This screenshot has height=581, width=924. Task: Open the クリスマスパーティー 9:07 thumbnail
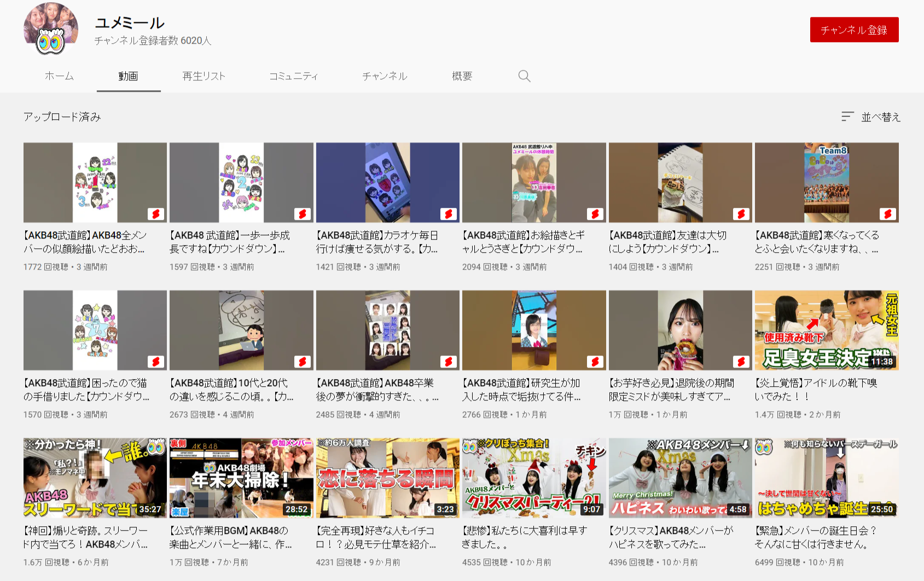(534, 478)
